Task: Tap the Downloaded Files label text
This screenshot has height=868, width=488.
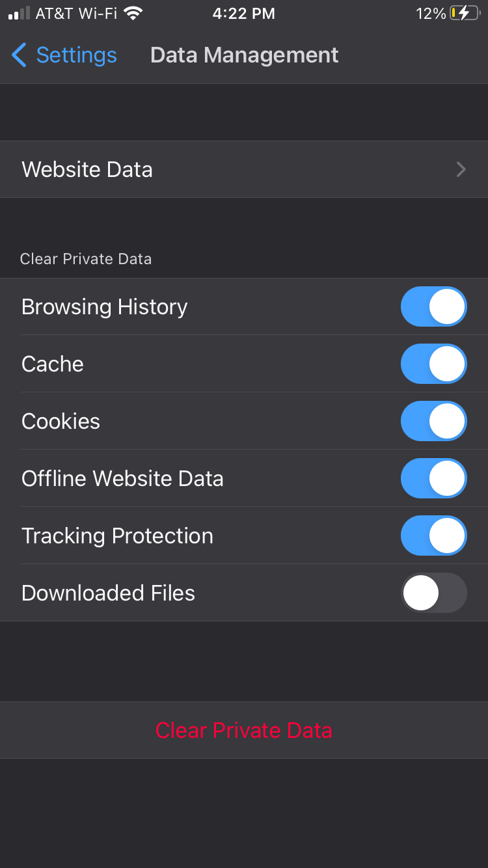Action: [x=108, y=593]
